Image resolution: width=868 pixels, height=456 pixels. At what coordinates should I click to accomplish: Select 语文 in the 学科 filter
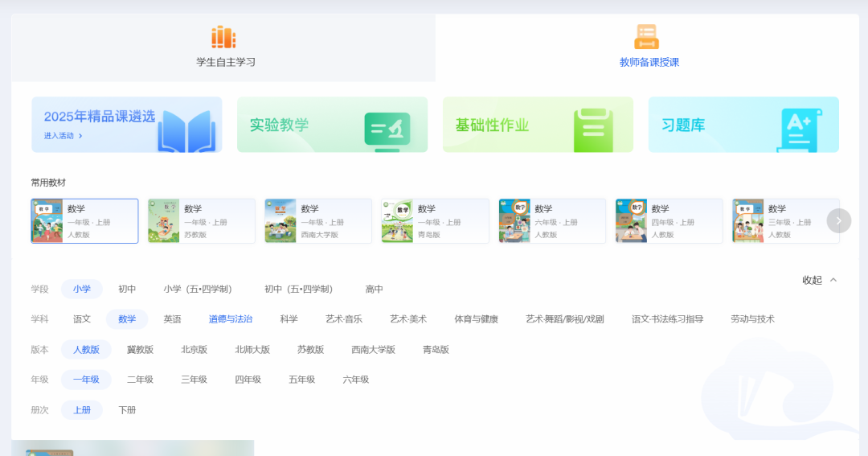(x=82, y=319)
